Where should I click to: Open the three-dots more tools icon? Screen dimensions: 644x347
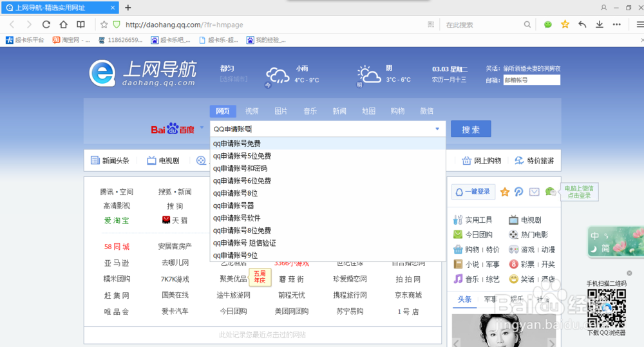pos(617,24)
